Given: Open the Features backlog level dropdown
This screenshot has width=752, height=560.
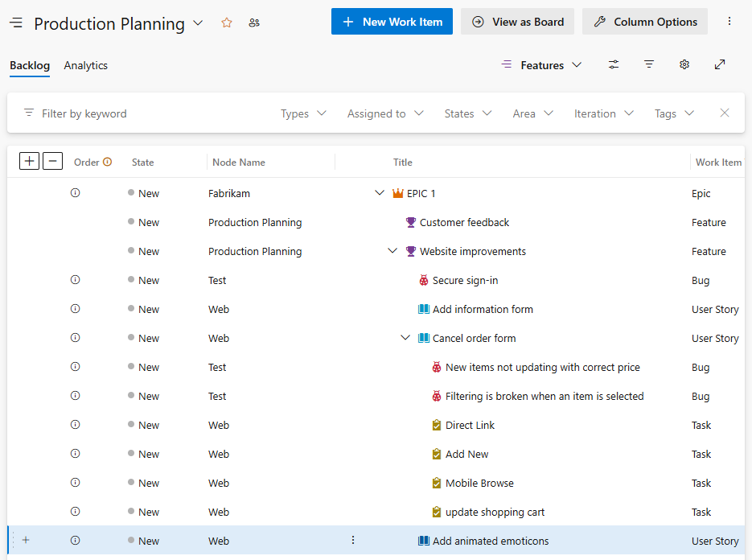Looking at the screenshot, I should click(541, 64).
